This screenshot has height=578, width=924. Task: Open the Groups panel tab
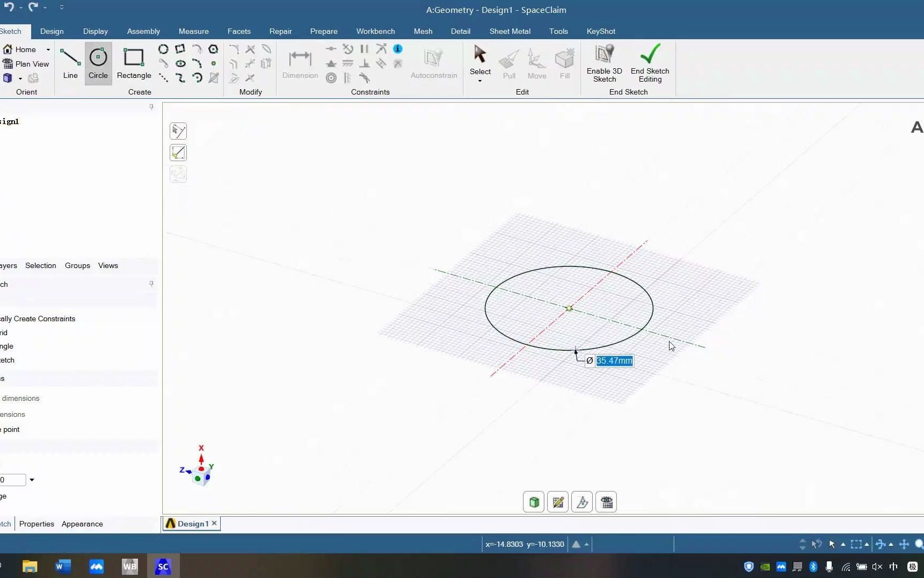click(x=77, y=265)
